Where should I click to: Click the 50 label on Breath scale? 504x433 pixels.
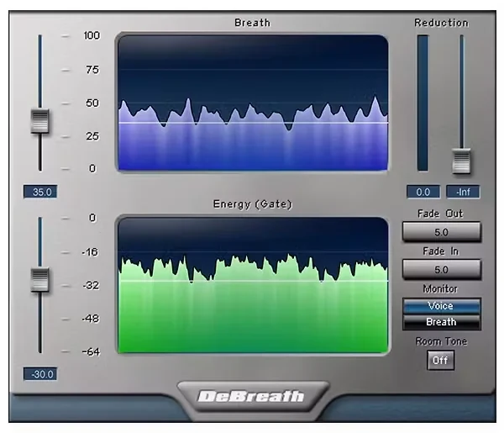coord(92,103)
